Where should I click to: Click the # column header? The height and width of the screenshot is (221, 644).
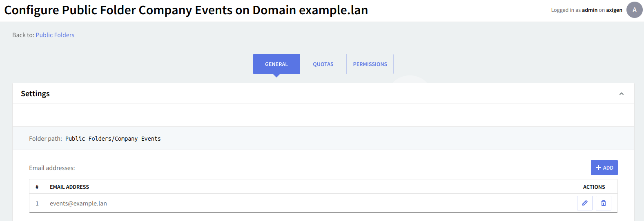pyautogui.click(x=37, y=187)
